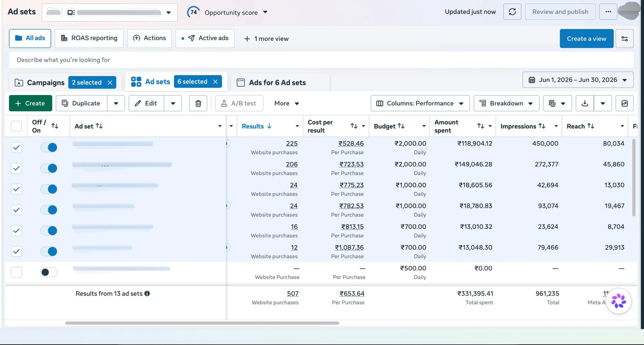The height and width of the screenshot is (345, 644).
Task: Open the Columns: Performance dropdown
Action: pos(420,103)
